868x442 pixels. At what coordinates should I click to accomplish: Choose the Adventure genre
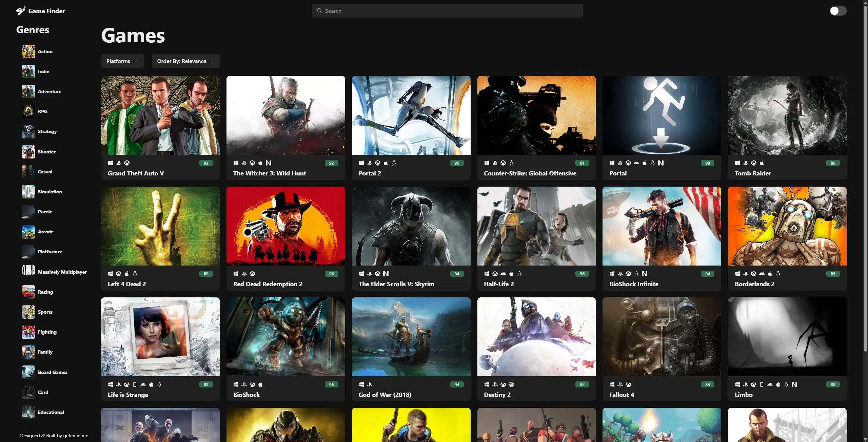[50, 91]
